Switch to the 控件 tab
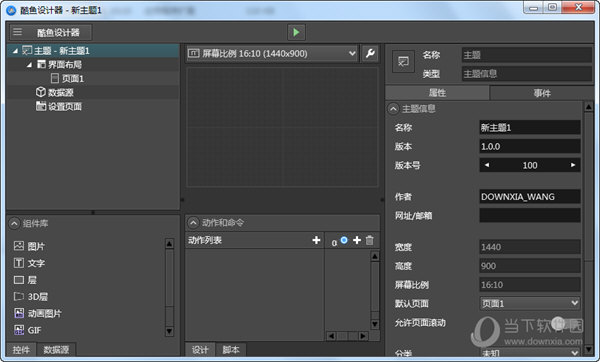 tap(21, 349)
